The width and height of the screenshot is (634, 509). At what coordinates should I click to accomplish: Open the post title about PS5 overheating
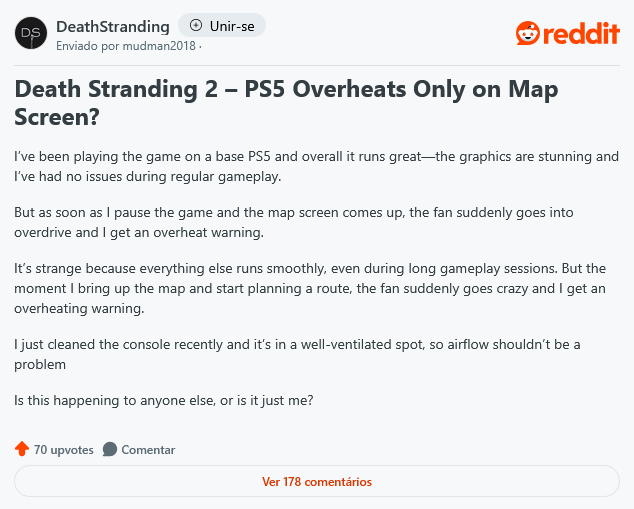click(286, 102)
